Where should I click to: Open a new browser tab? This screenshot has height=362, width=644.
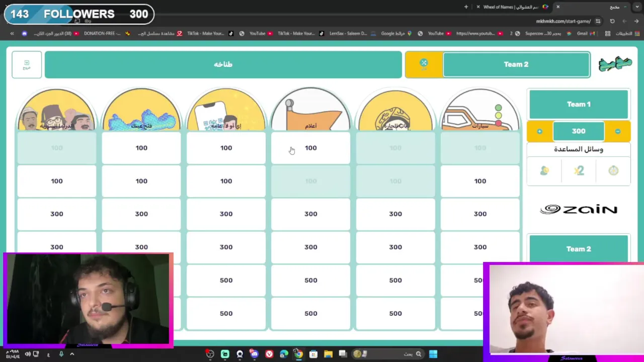(x=466, y=7)
